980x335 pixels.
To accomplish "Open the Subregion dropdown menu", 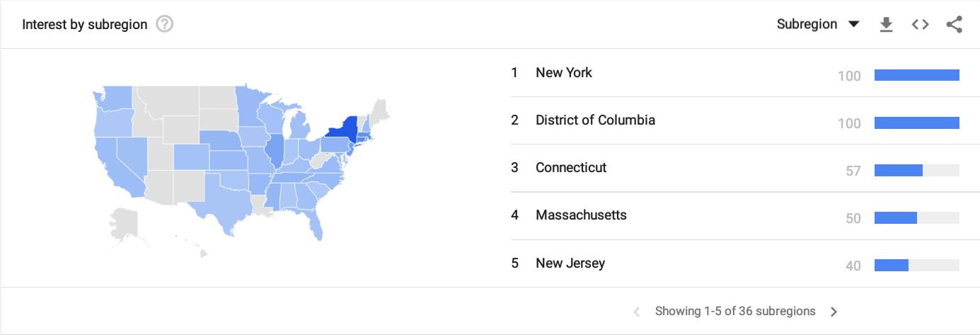I will point(817,25).
